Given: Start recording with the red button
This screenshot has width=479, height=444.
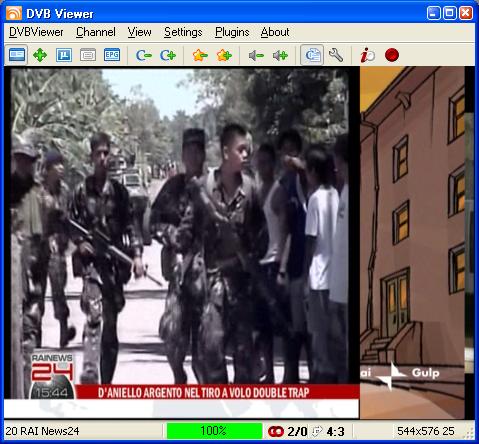Looking at the screenshot, I should (x=392, y=55).
